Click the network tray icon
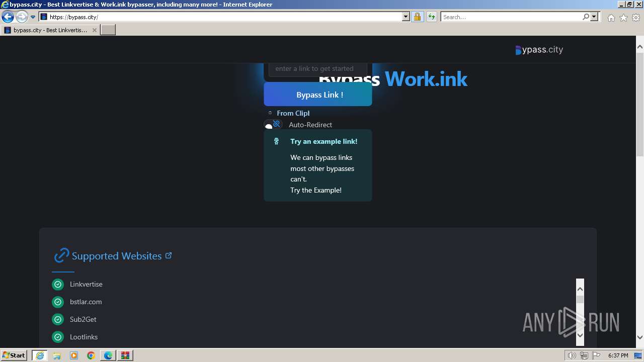 [x=584, y=355]
